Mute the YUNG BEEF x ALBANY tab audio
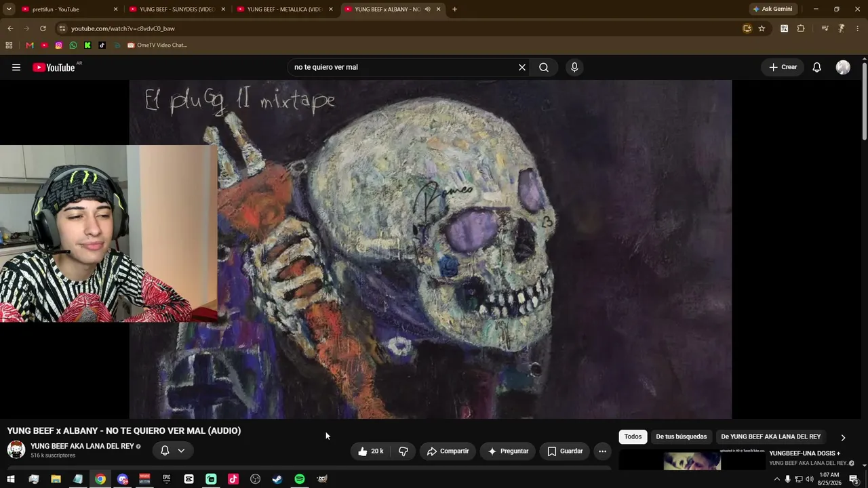This screenshot has height=488, width=868. (x=427, y=9)
